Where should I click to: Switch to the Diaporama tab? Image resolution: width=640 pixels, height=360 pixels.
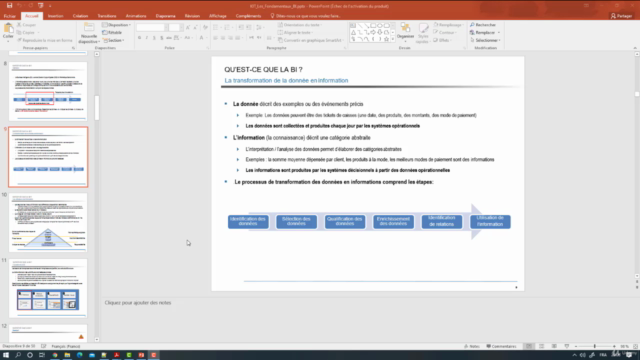click(165, 16)
